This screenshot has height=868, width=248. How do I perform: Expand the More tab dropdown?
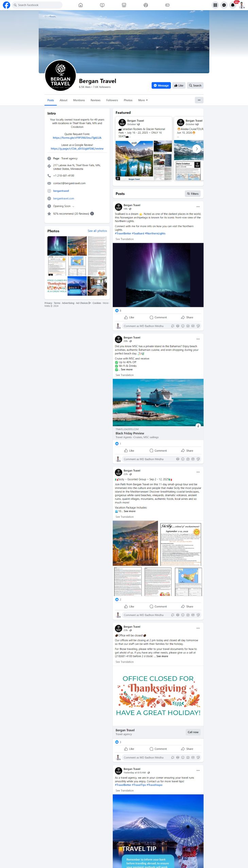[143, 100]
